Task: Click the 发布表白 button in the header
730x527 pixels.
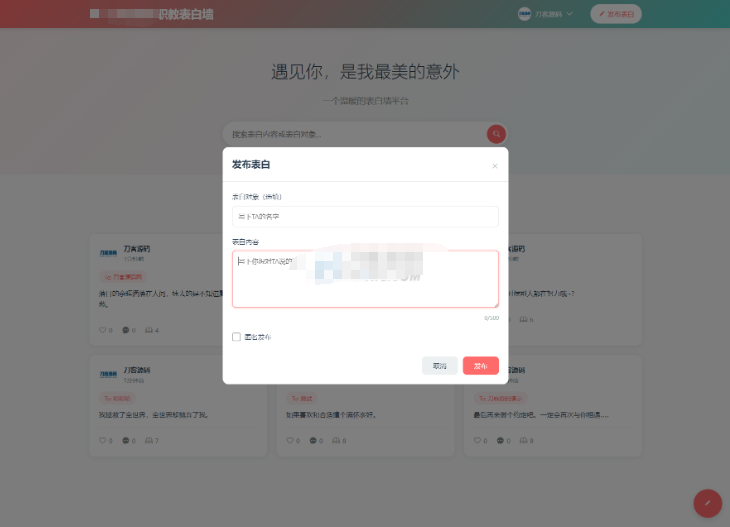Action: tap(616, 14)
